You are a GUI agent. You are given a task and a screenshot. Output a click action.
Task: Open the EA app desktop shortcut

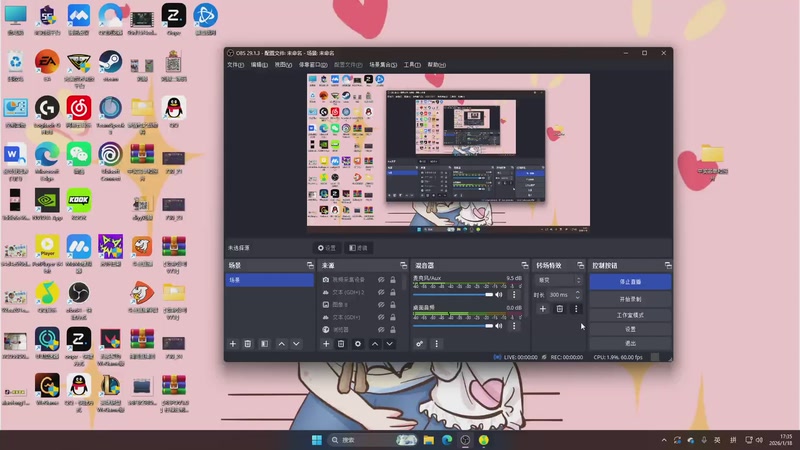coord(47,66)
